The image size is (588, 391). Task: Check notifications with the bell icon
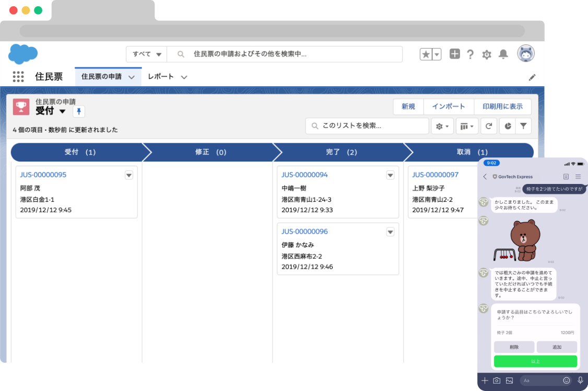pos(503,54)
